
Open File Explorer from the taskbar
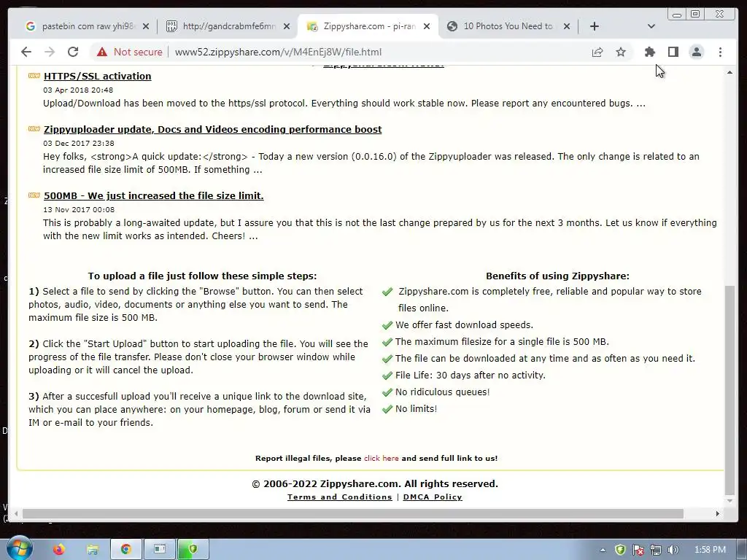93,550
